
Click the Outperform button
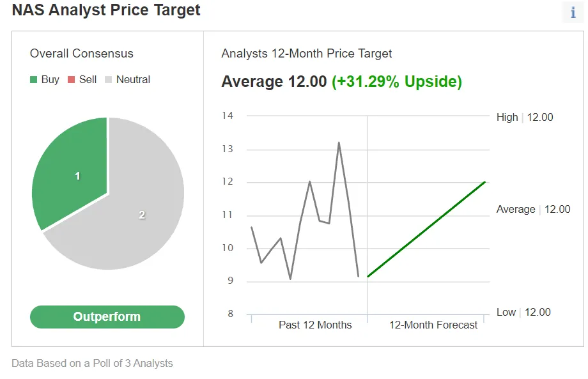(107, 317)
